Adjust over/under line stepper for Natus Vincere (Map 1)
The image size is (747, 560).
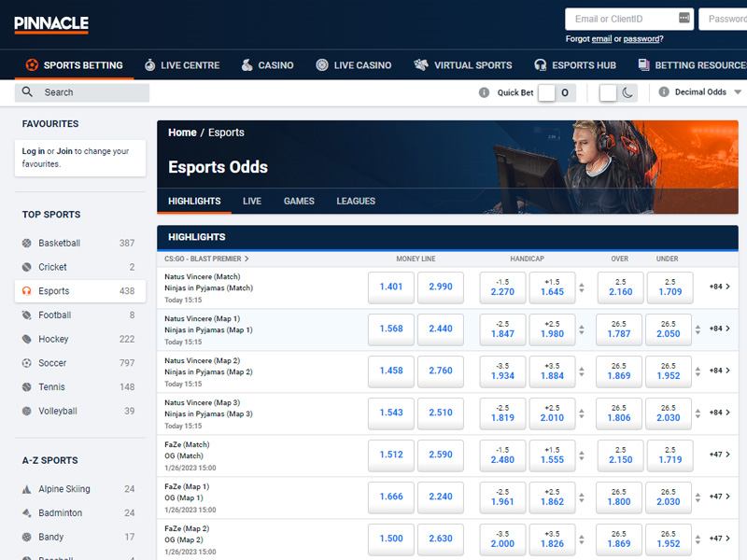pos(698,329)
